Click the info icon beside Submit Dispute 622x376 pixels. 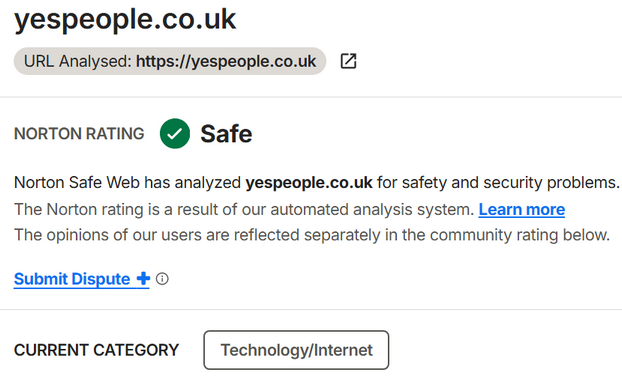tap(162, 279)
